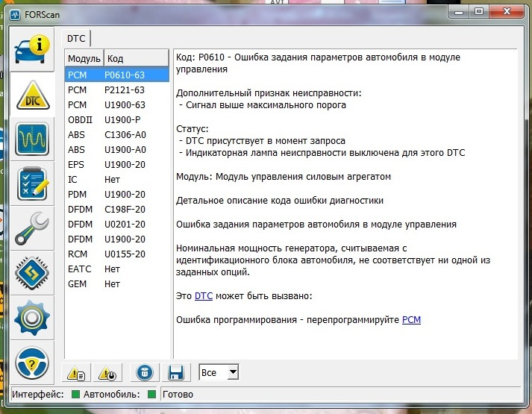Click the green Интерфейс status indicator
532x414 pixels.
click(75, 395)
